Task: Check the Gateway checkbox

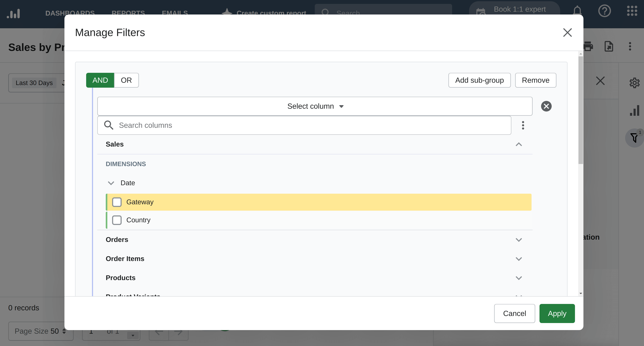Action: (117, 202)
